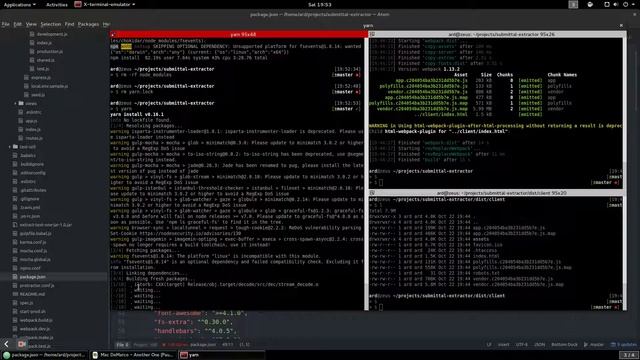Click the package.json path in the status bar
The height and width of the screenshot is (360, 640).
(x=203, y=344)
